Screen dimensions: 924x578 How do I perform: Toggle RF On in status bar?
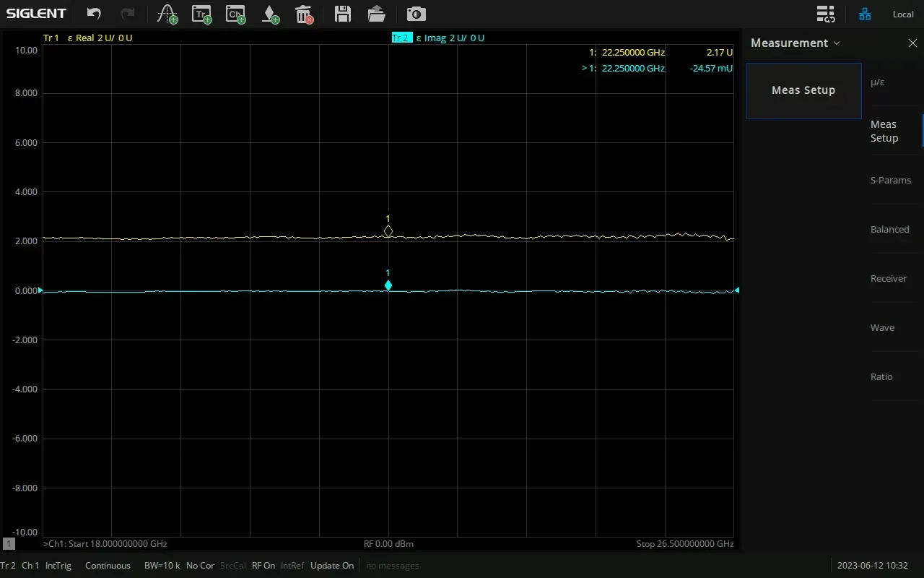263,566
